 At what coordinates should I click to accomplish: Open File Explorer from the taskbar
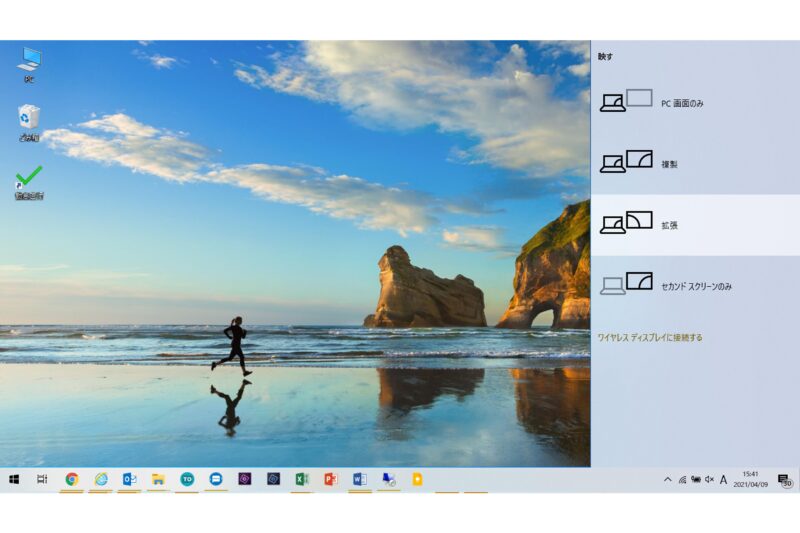point(158,480)
